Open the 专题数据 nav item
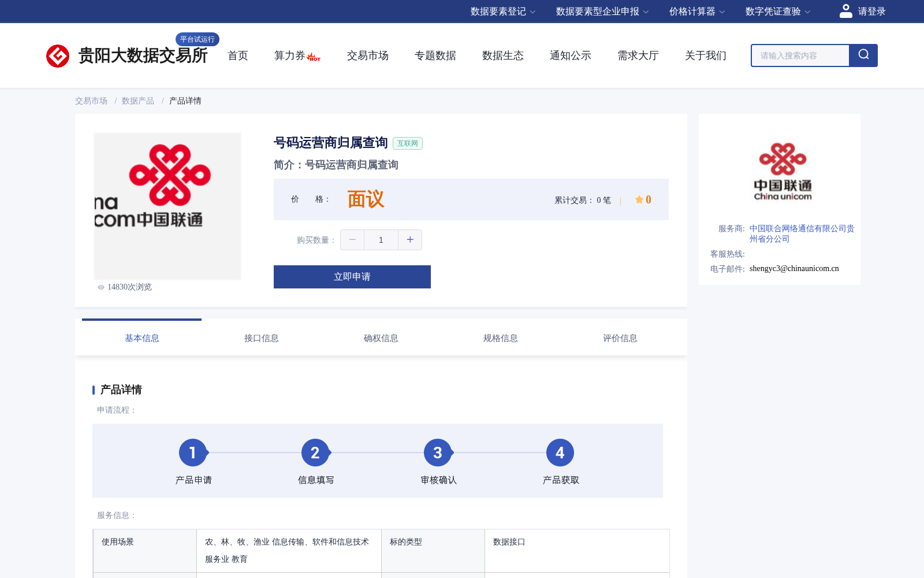924x578 pixels. pyautogui.click(x=435, y=55)
